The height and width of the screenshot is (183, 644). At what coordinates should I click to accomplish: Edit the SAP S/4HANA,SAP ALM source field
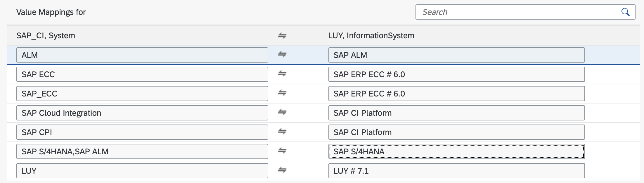coord(142,151)
